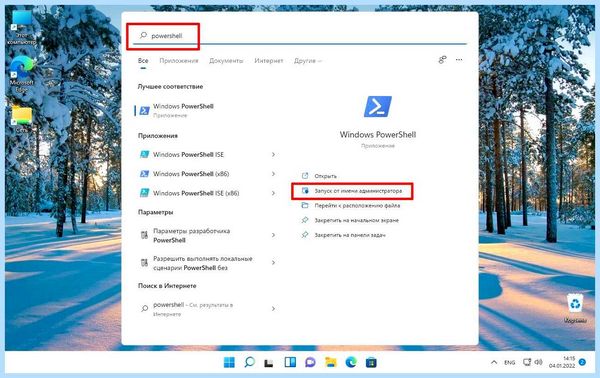The image size is (600, 378).
Task: Open the clock and date in the taskbar
Action: coord(562,362)
